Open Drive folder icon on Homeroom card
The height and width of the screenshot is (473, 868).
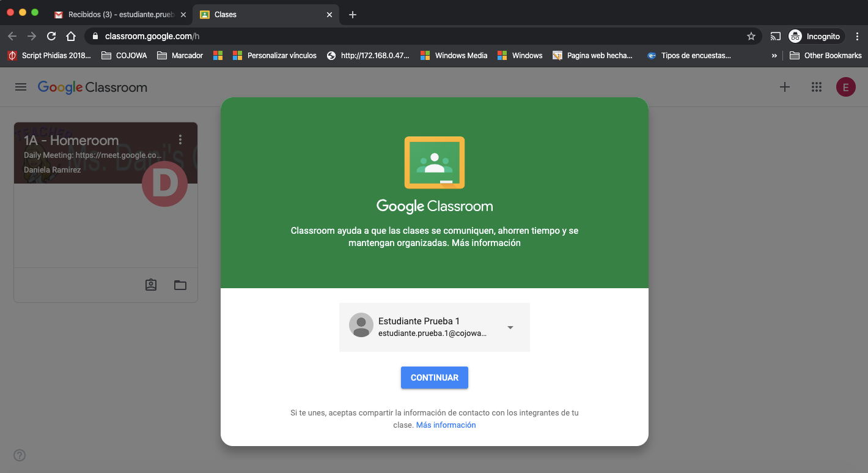click(x=180, y=285)
